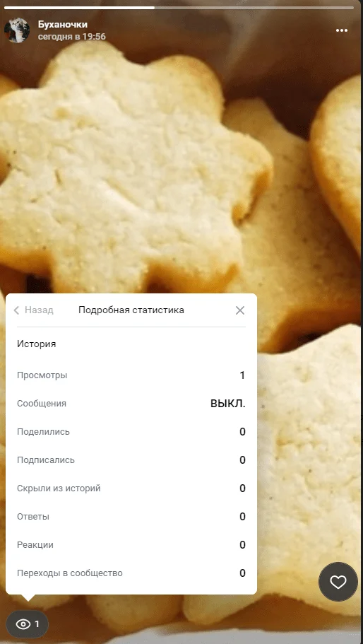Select the Реакции statistics row
Screen dimensions: 363x644
coord(131,545)
